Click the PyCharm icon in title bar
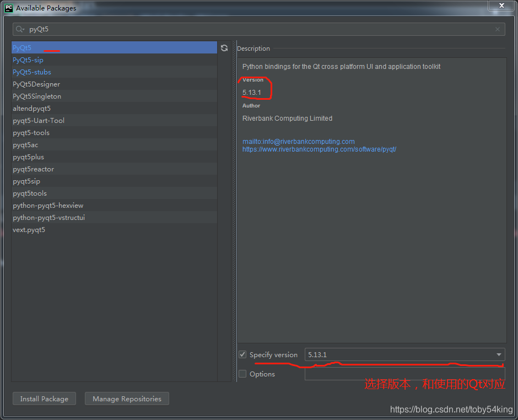 pyautogui.click(x=9, y=8)
